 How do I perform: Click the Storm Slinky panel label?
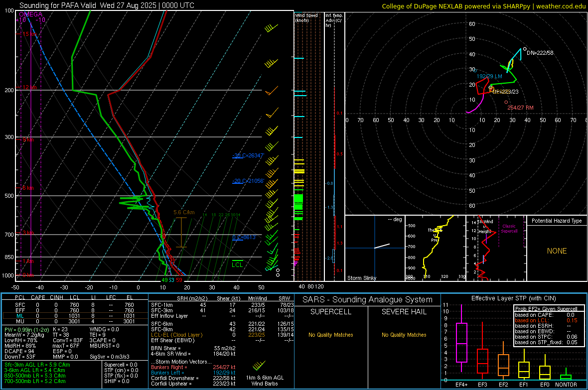click(361, 278)
